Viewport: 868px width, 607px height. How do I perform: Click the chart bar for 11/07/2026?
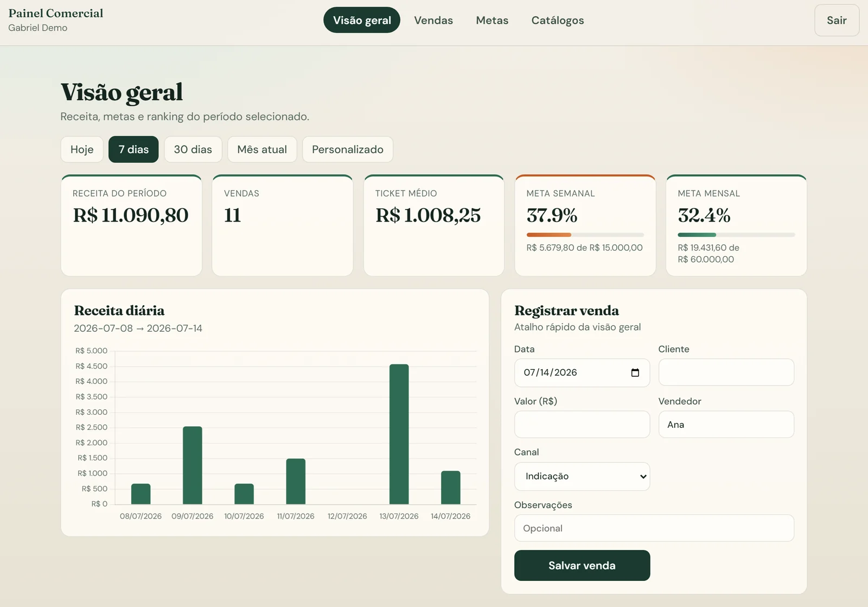(296, 481)
